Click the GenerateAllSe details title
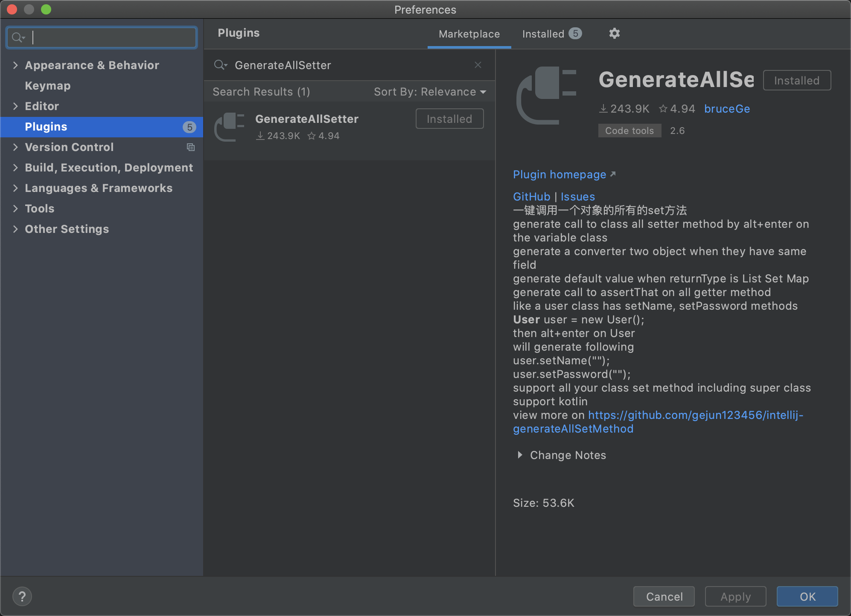 click(676, 79)
